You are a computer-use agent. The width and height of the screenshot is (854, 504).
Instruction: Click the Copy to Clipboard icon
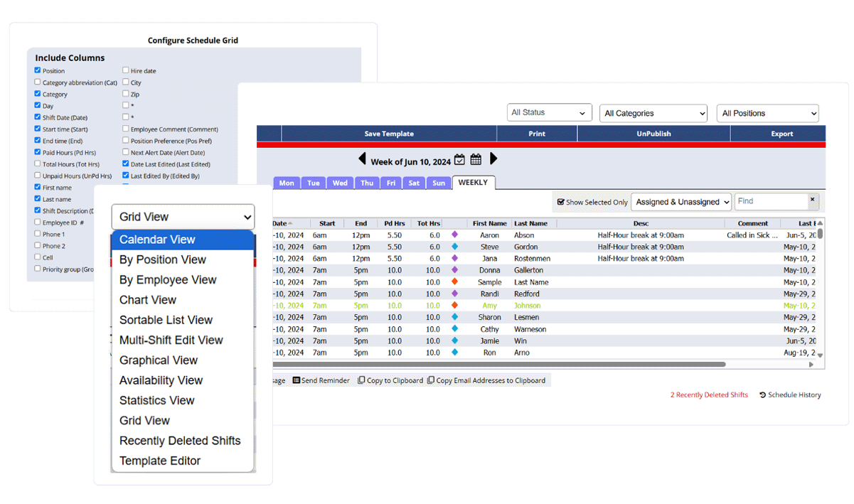click(360, 380)
